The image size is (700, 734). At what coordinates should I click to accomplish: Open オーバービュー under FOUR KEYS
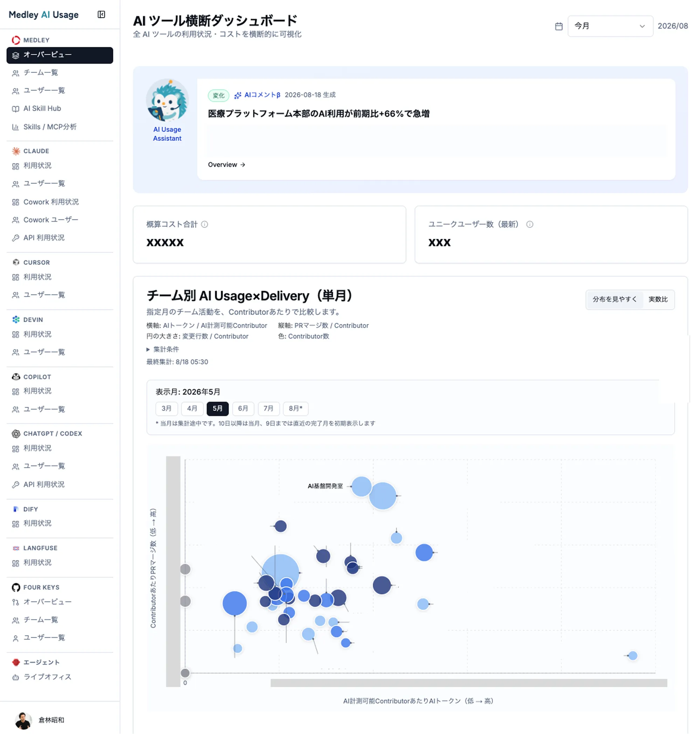click(60, 602)
